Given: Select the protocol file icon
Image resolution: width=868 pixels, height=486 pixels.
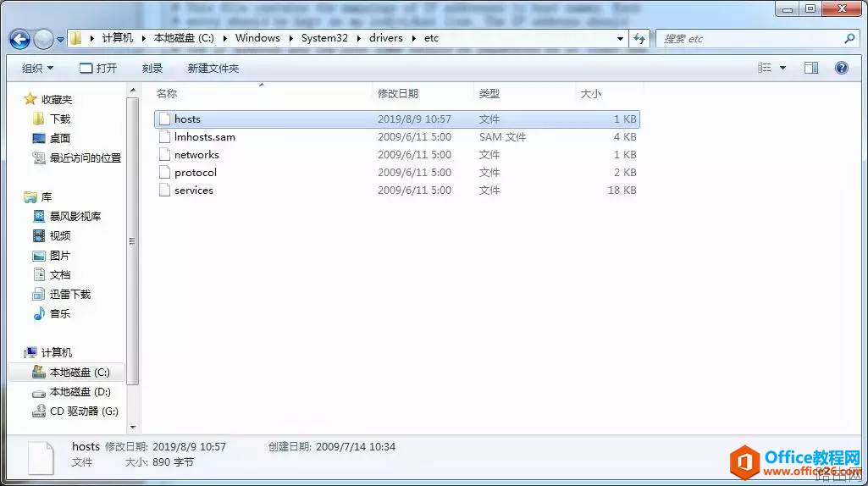Looking at the screenshot, I should (164, 172).
